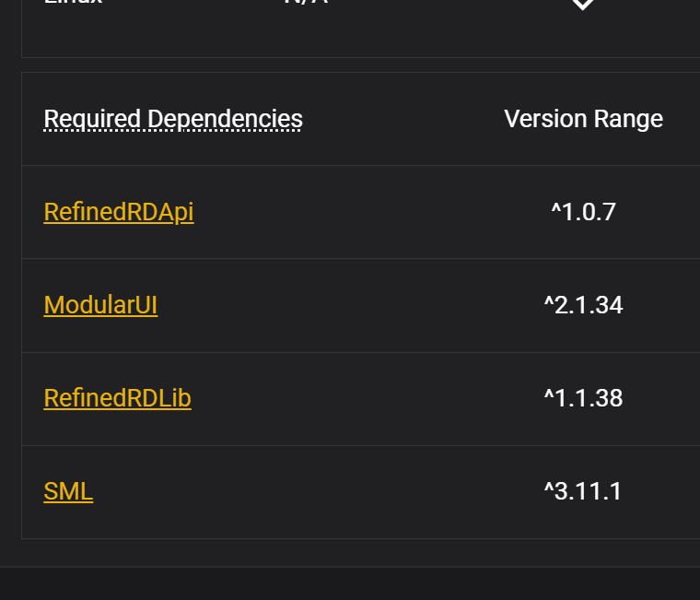This screenshot has width=700, height=600.
Task: Open the ModularUI dependency link
Action: pos(100,305)
